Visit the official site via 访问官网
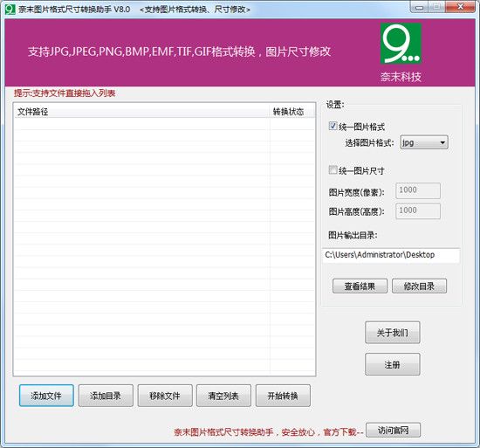The height and width of the screenshot is (448, 480). (393, 431)
